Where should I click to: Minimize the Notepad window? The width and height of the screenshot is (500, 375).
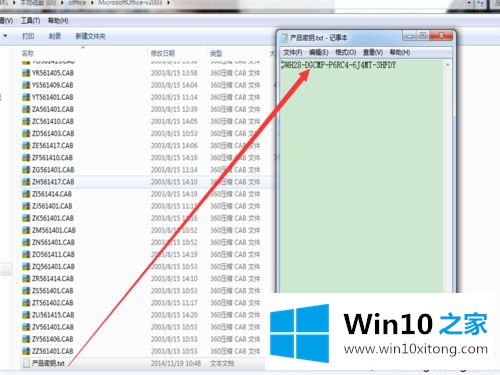pos(410,36)
